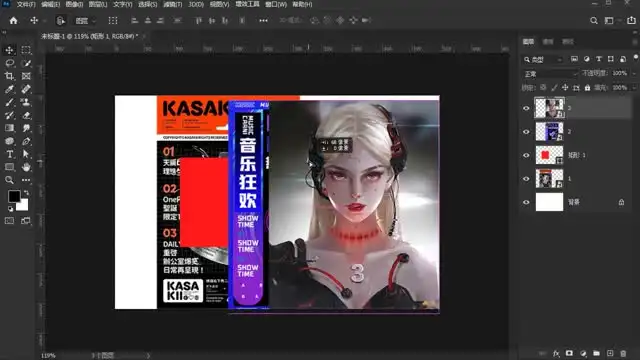This screenshot has width=640, height=360.
Task: Select the History Brush tool
Action: tap(9, 116)
